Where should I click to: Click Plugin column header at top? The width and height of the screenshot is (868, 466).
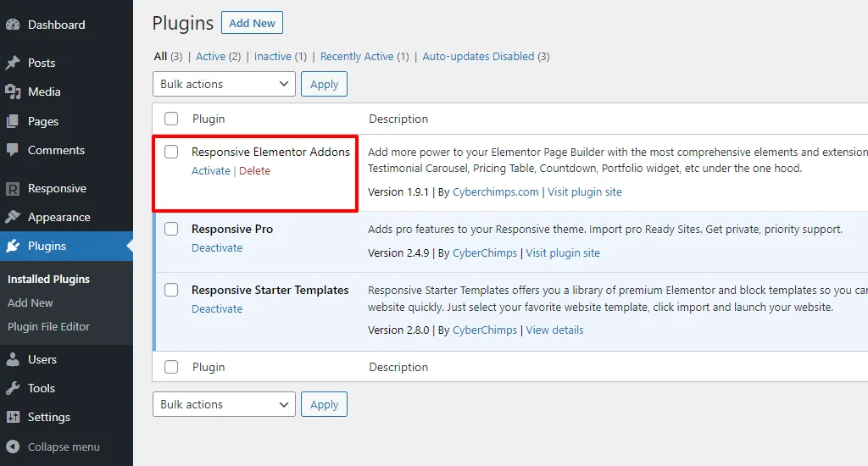(x=209, y=119)
